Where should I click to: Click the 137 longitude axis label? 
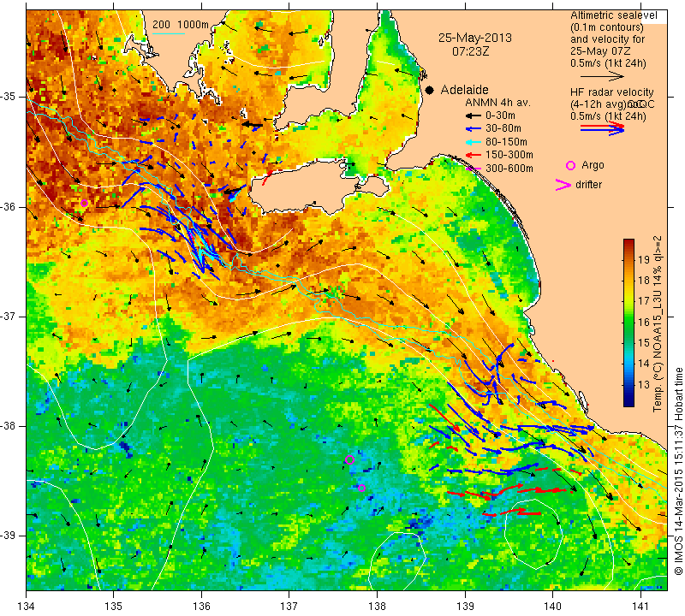pyautogui.click(x=289, y=607)
